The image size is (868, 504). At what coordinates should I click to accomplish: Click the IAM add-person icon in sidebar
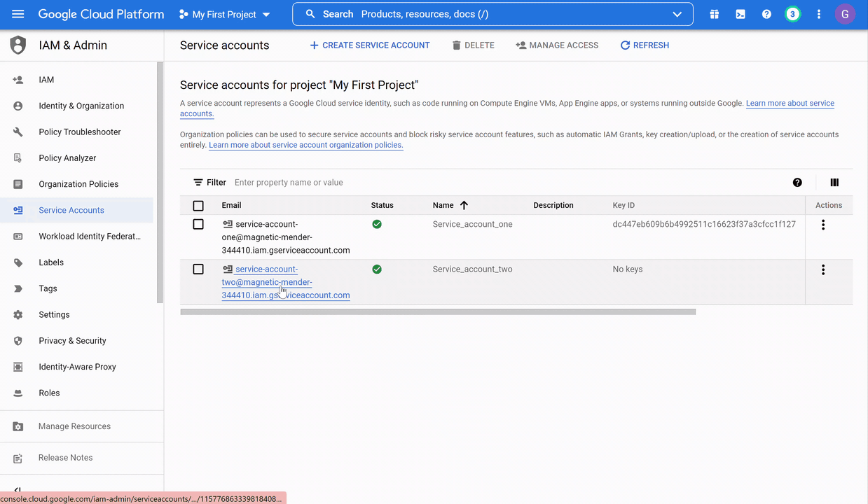coord(18,80)
